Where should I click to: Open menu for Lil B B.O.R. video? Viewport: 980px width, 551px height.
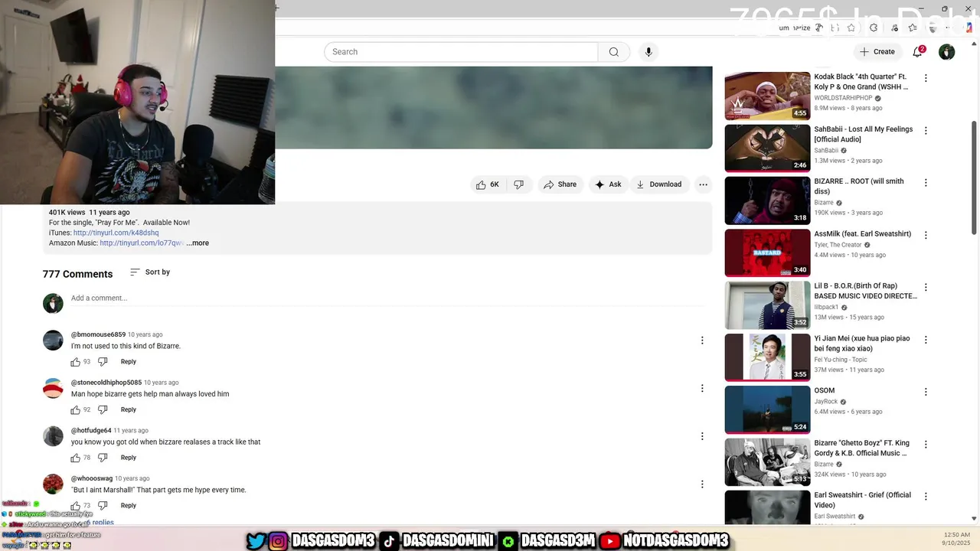pyautogui.click(x=926, y=288)
